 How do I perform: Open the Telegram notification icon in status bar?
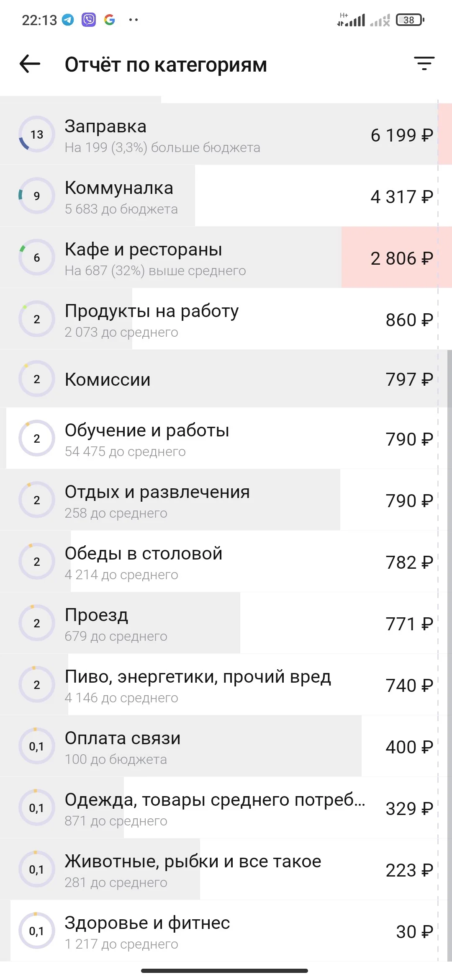tap(68, 20)
